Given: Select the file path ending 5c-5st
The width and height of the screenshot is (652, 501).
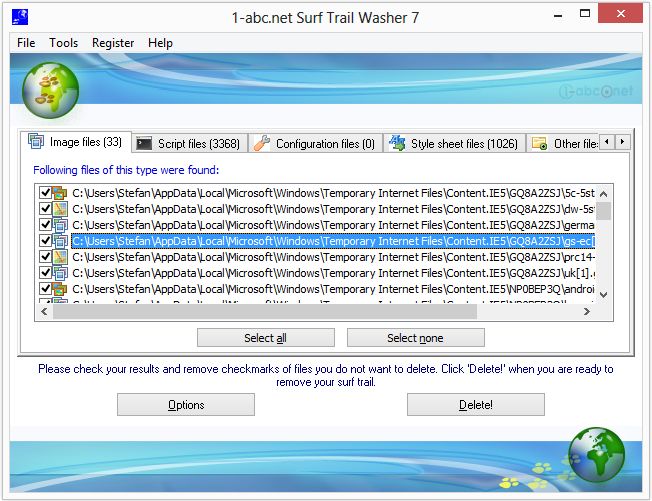Looking at the screenshot, I should coord(333,193).
